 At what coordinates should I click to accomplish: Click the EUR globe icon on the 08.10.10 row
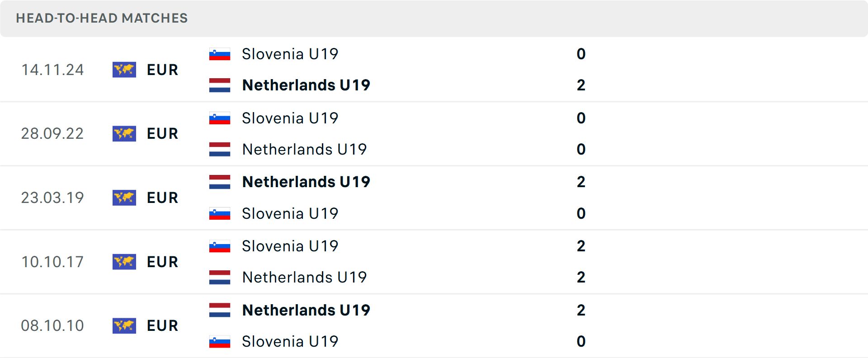[x=124, y=325]
